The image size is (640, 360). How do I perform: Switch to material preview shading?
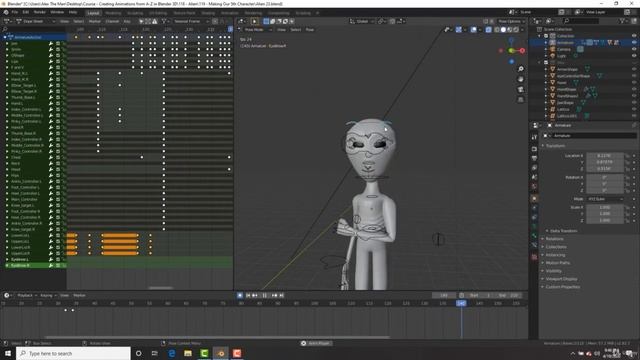click(x=510, y=29)
